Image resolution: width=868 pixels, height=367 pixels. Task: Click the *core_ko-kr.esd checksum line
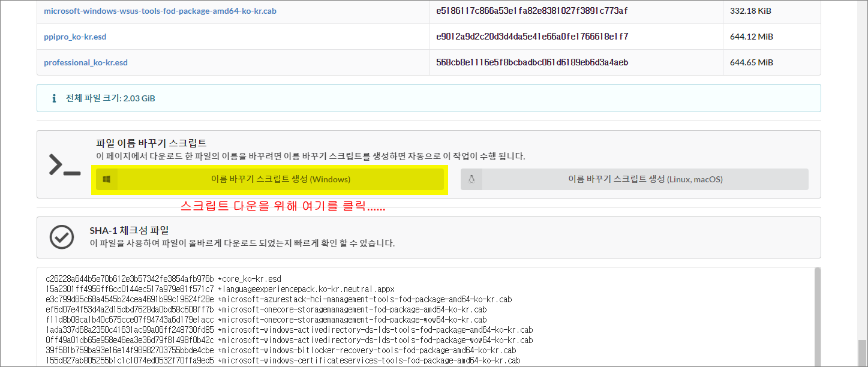pyautogui.click(x=163, y=279)
